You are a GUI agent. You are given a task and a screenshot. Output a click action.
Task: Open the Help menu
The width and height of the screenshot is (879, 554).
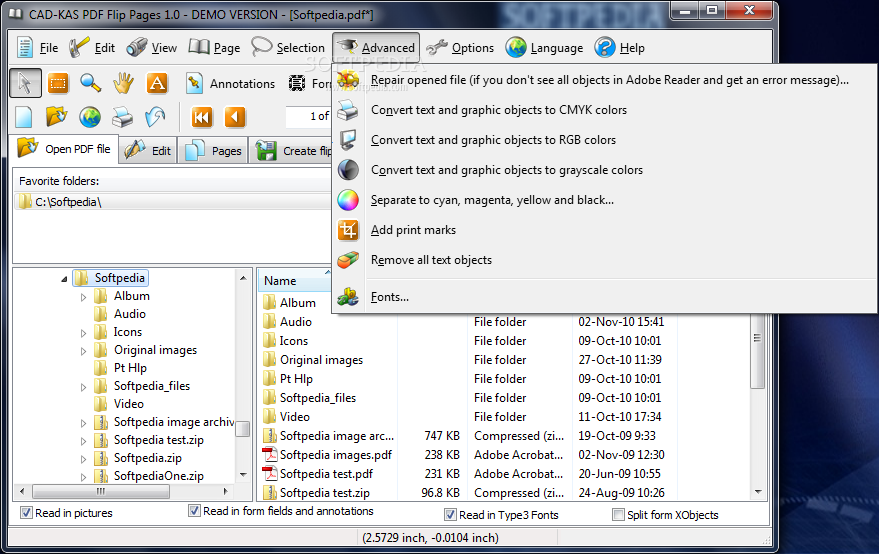click(619, 48)
